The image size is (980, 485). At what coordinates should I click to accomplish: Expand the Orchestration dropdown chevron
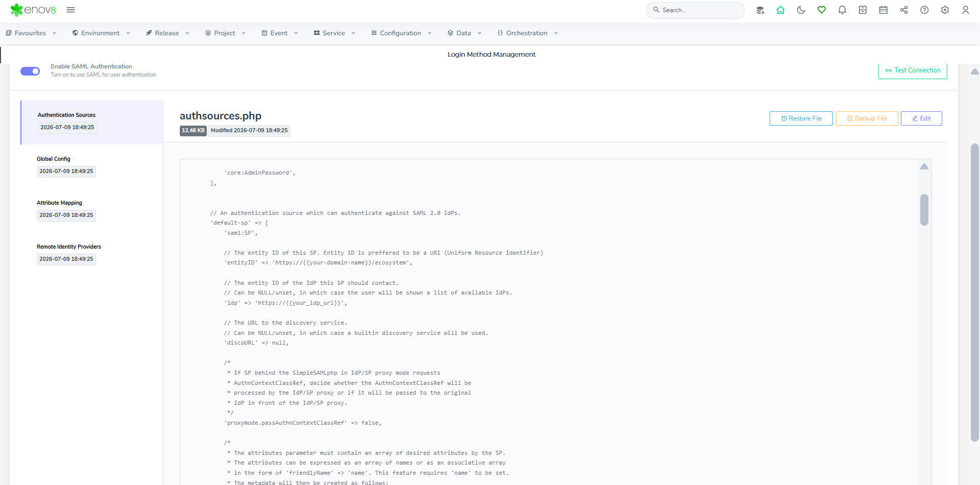[x=556, y=33]
